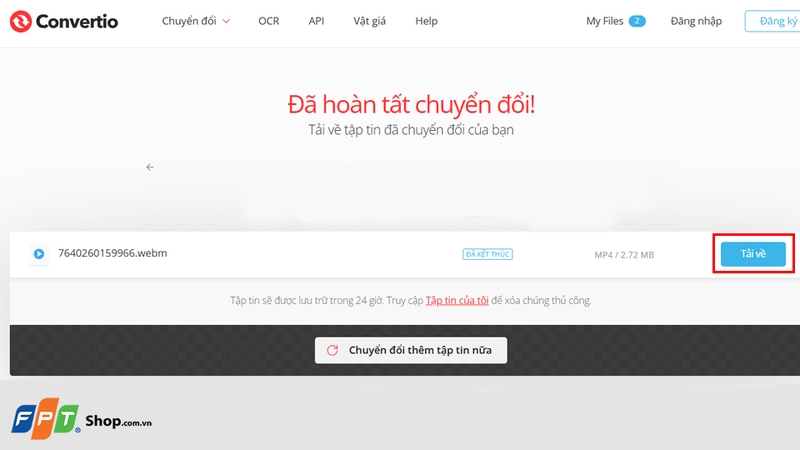Click the back arrow icon
The height and width of the screenshot is (450, 800).
coord(149,167)
